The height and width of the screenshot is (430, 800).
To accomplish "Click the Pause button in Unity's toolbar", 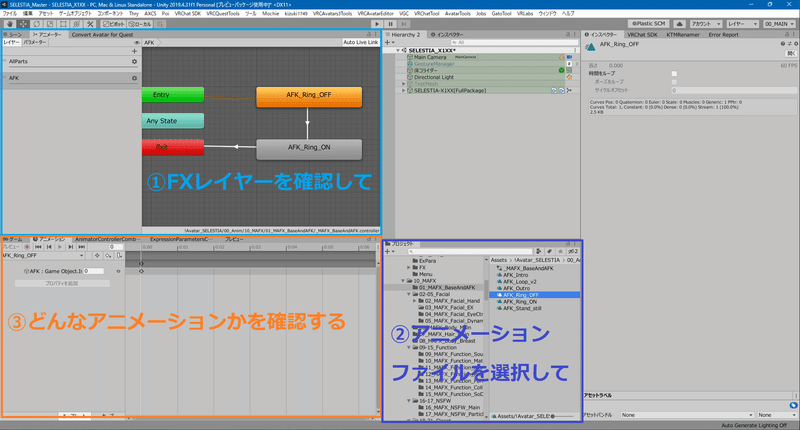I will pos(390,24).
